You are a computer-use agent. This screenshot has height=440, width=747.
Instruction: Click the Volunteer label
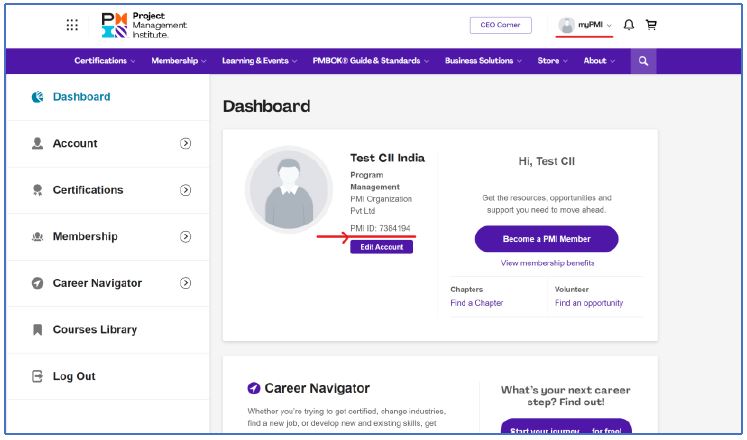click(572, 290)
